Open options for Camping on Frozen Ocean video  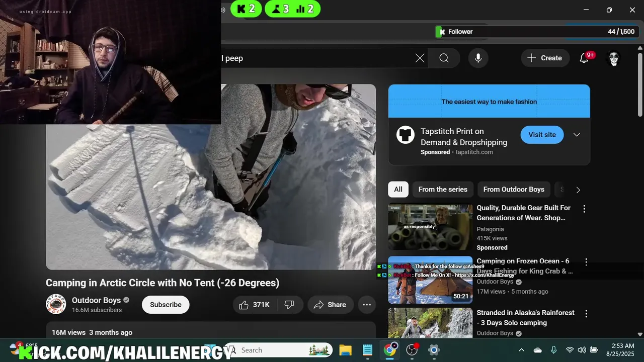coord(586,262)
